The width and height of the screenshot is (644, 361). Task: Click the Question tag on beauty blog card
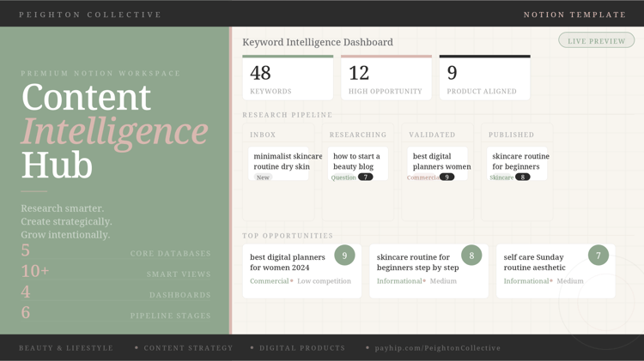343,177
